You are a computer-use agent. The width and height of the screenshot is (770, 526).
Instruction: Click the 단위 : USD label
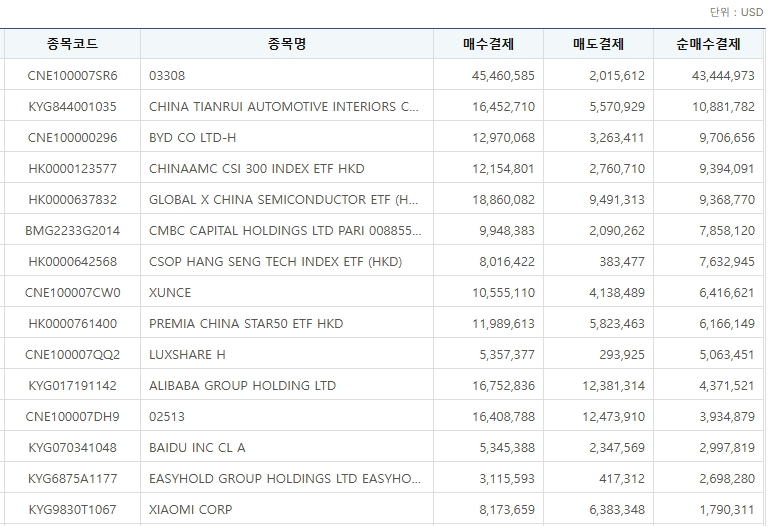[736, 12]
